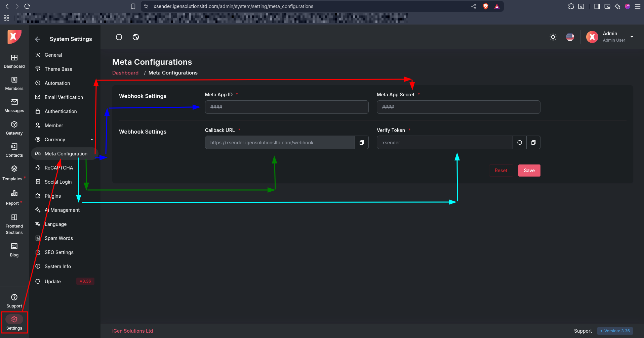Save the Meta configuration
The height and width of the screenshot is (338, 644).
[x=529, y=171]
